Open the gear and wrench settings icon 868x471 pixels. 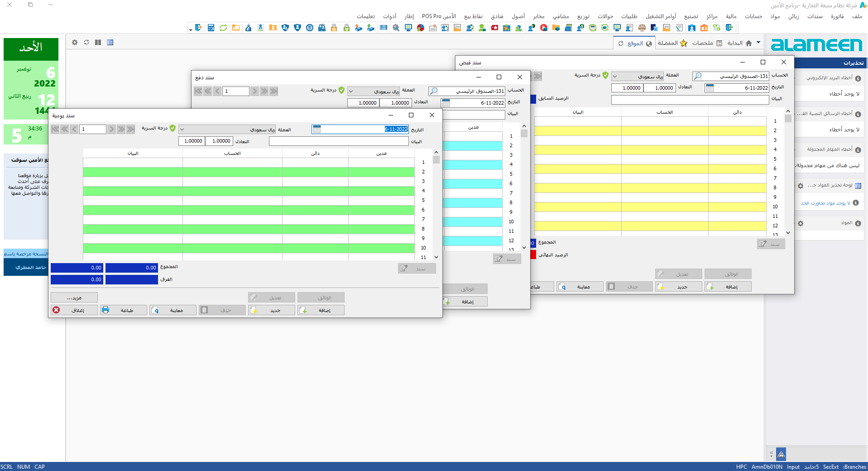pos(396,28)
